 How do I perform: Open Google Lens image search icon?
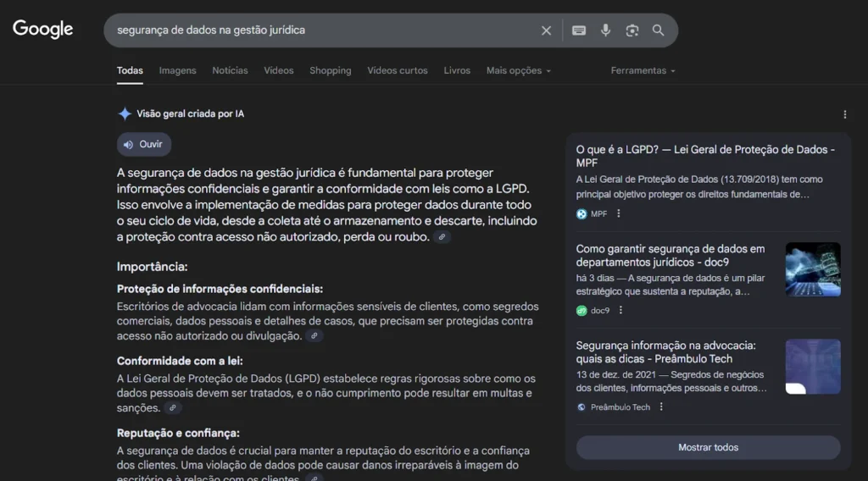click(x=632, y=30)
